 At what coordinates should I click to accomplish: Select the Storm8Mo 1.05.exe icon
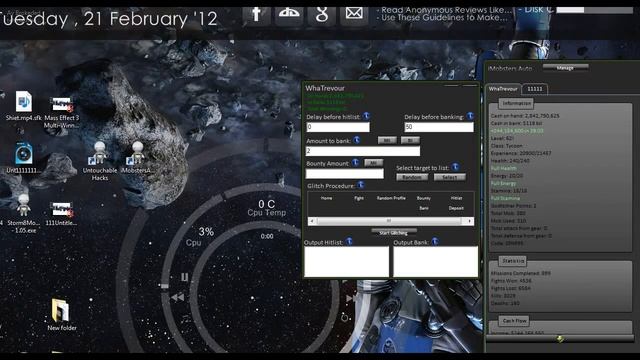click(23, 213)
